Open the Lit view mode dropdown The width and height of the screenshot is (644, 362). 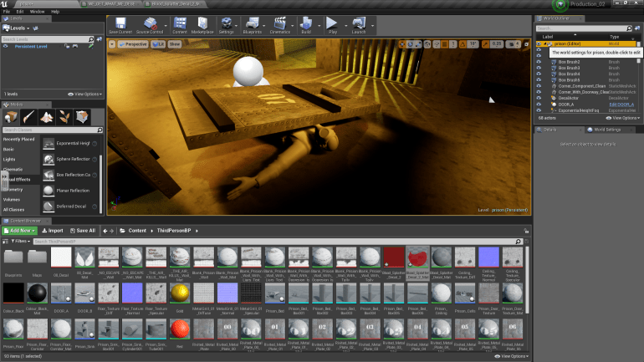click(158, 44)
